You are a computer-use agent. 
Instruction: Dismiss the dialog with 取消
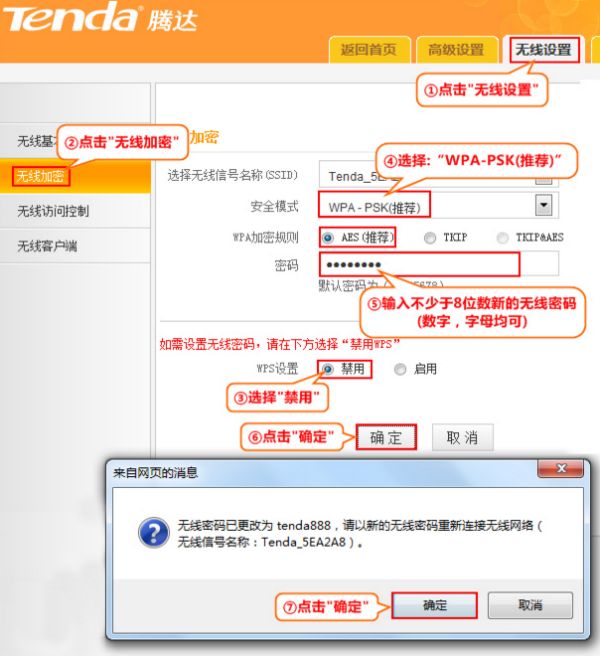point(529,605)
